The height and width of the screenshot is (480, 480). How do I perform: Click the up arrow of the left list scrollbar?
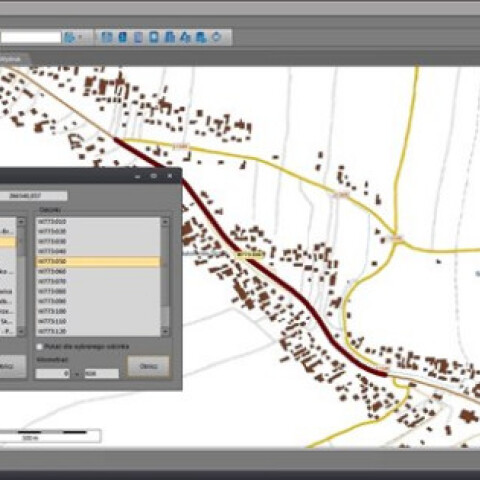point(21,222)
